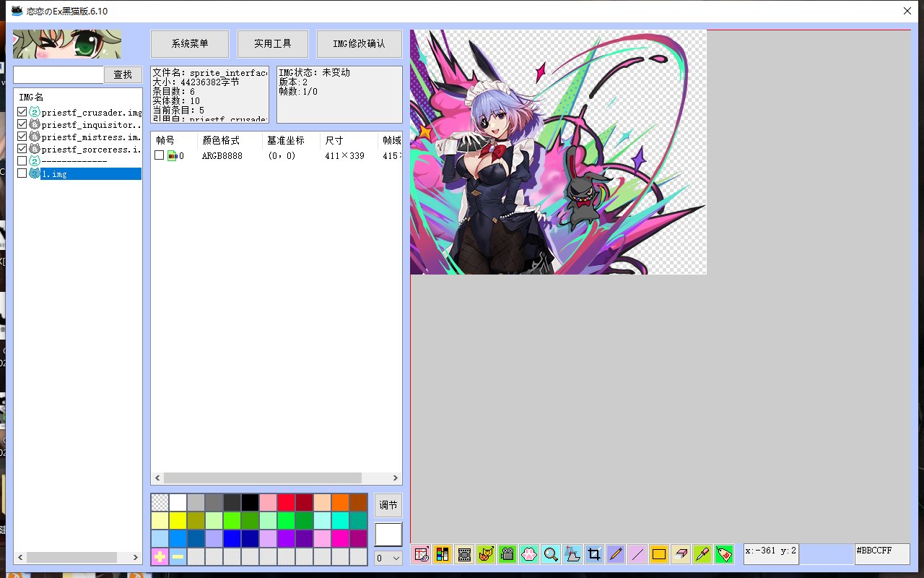Click the pink cat paw tool
Viewport: 924px width, 578px height.
[x=529, y=554]
